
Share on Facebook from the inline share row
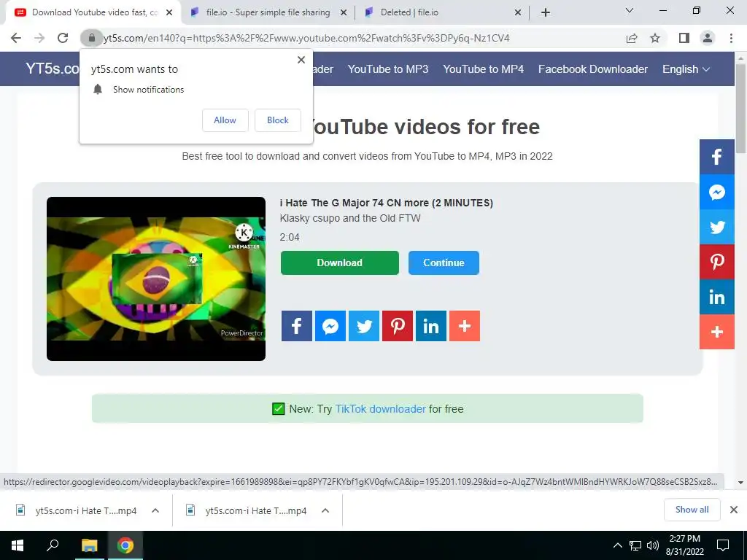tap(296, 326)
